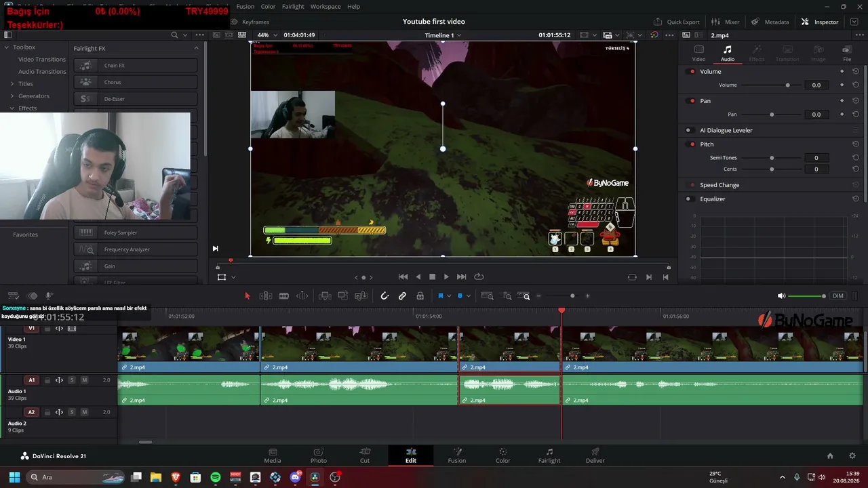Open the Timeline 1 name dropdown
Screen dimensions: 868x488
[443, 35]
